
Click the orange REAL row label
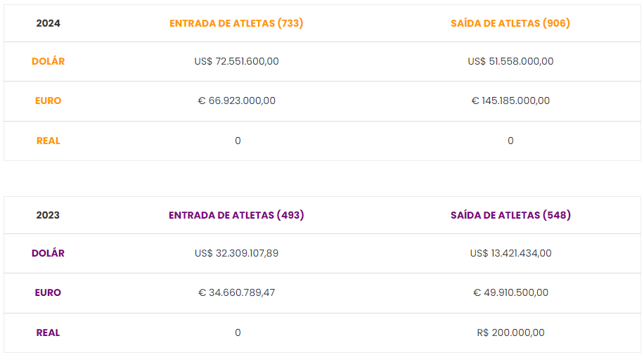click(48, 141)
